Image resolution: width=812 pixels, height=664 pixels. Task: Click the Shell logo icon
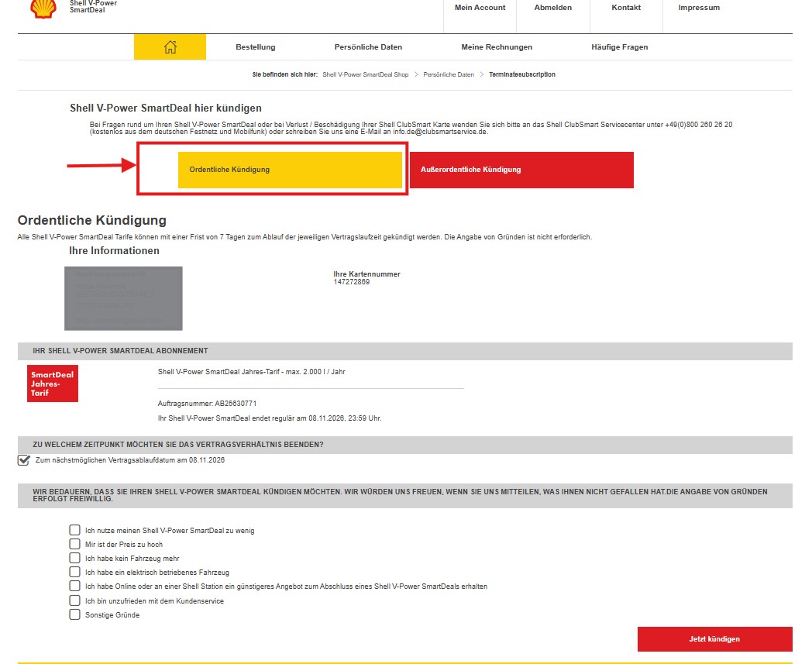(x=43, y=8)
